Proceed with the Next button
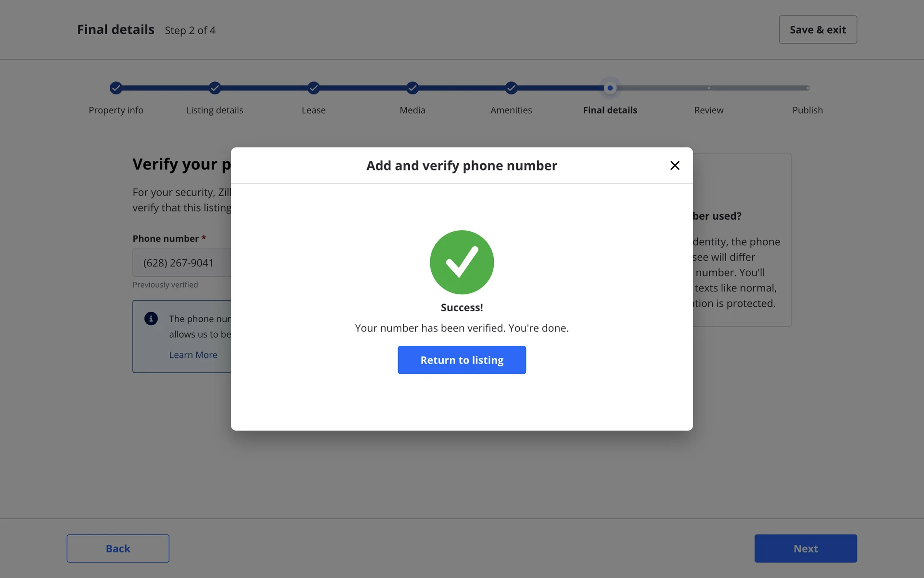The width and height of the screenshot is (924, 578). click(x=805, y=548)
